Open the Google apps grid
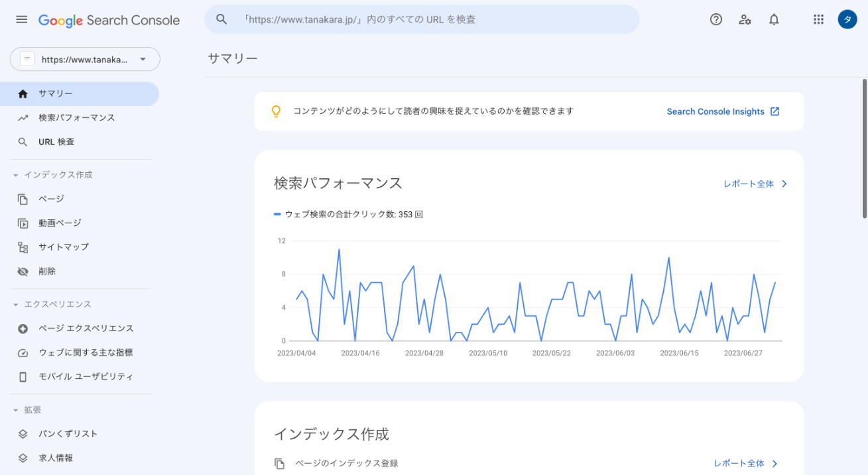The height and width of the screenshot is (475, 868). [x=818, y=19]
